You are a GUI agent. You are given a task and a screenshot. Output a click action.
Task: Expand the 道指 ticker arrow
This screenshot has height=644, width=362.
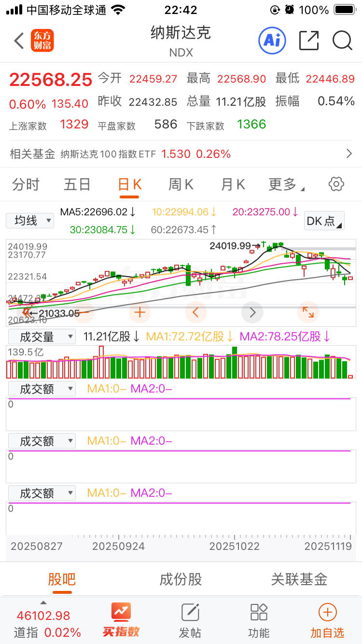[43, 602]
